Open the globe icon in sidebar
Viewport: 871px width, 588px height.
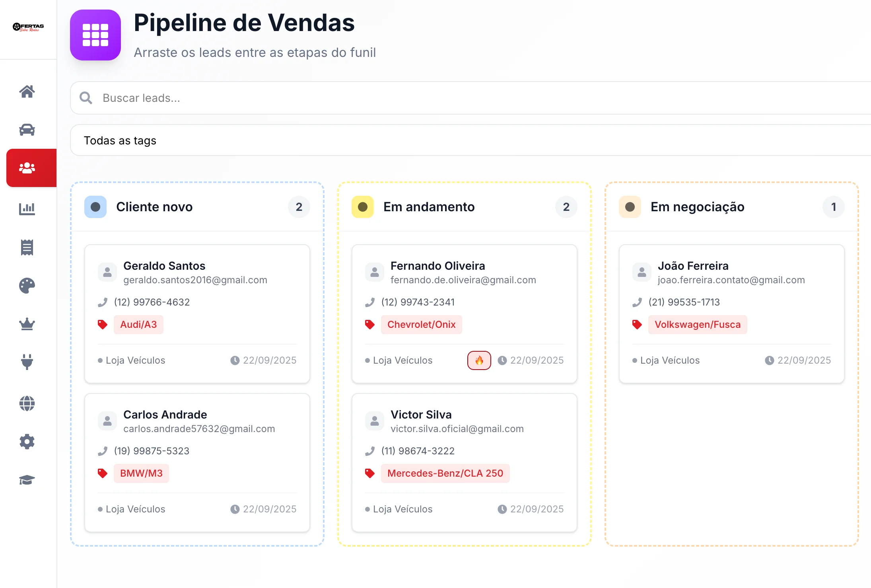(x=27, y=403)
